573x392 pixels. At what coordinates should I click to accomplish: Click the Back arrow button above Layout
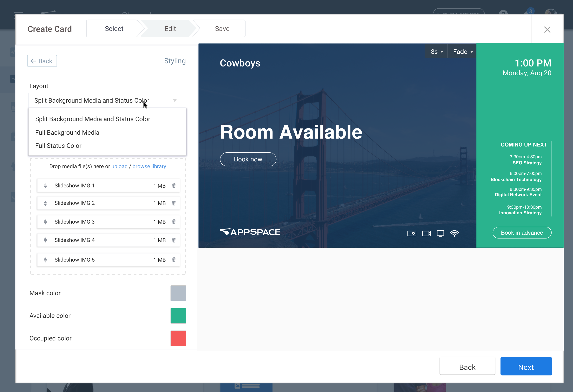tap(42, 61)
